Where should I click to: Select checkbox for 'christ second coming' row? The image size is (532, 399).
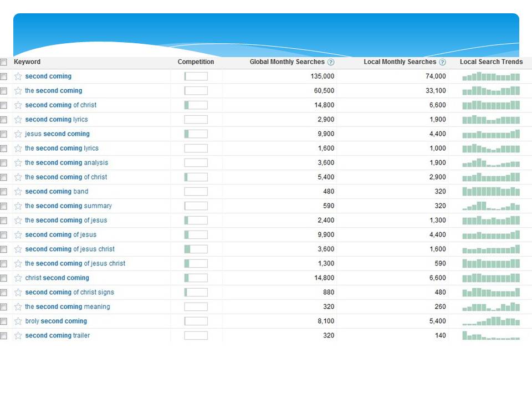(4, 278)
